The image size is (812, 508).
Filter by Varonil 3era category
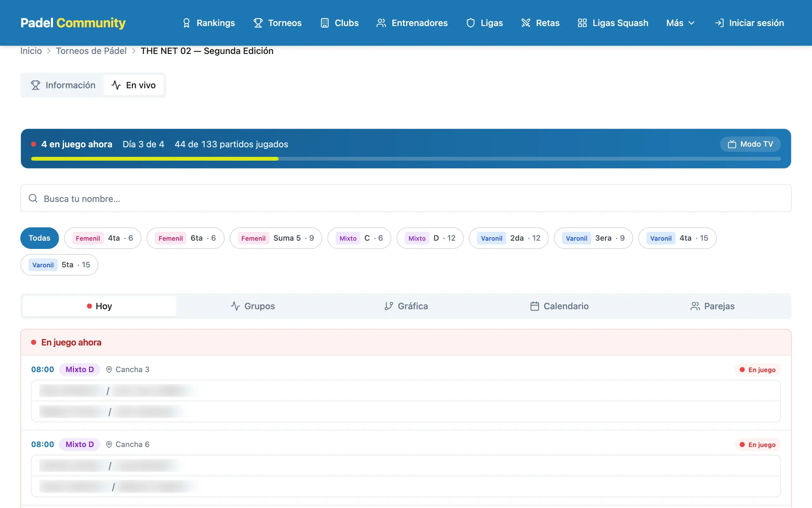(593, 238)
